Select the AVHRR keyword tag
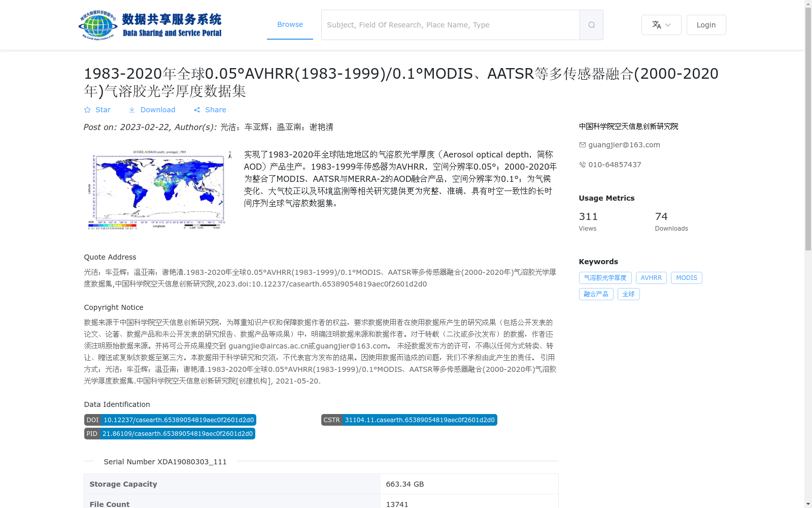The height and width of the screenshot is (508, 812). coord(651,278)
